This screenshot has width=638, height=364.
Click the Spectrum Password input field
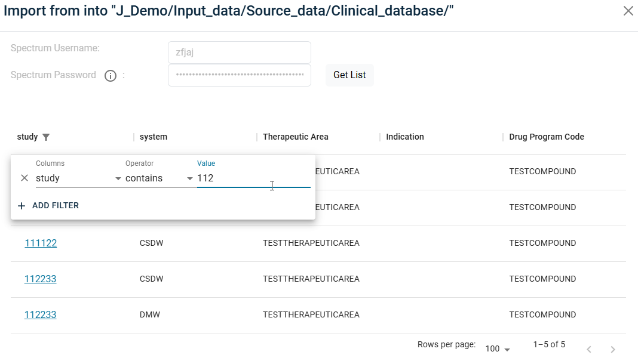[x=239, y=75]
